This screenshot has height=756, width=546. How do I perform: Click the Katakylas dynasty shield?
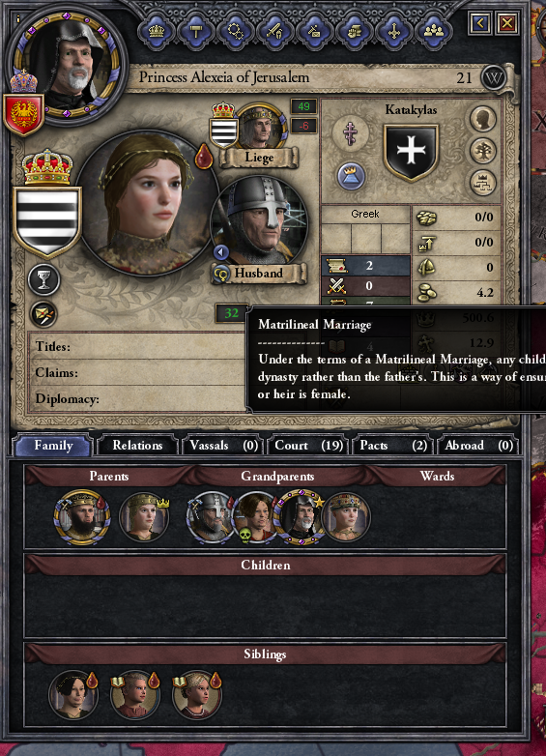click(411, 152)
